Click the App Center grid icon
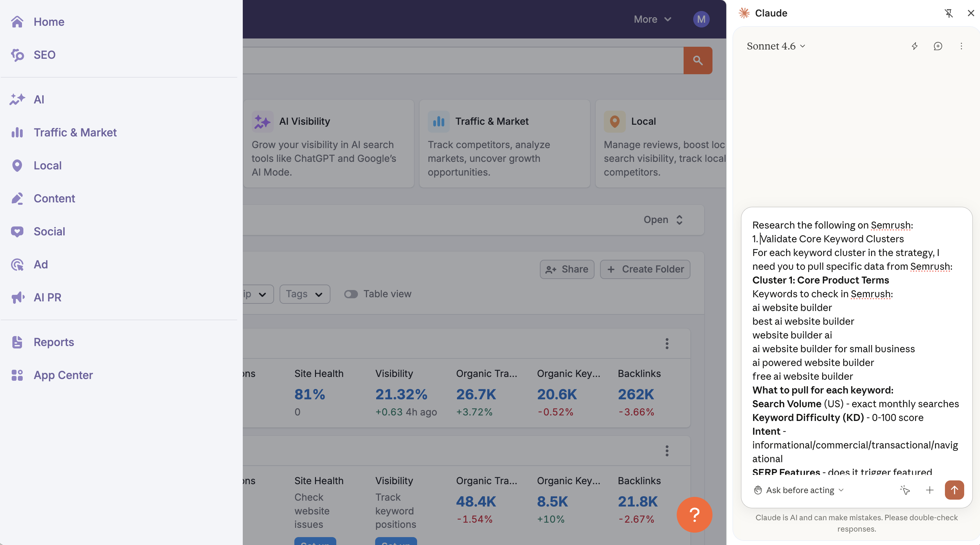The height and width of the screenshot is (545, 980). pyautogui.click(x=17, y=375)
